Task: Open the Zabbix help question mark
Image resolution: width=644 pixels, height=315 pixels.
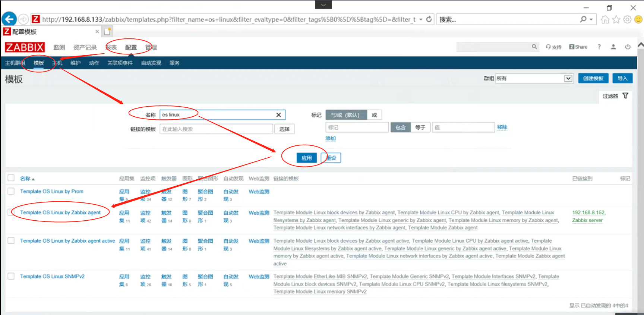Action: [599, 47]
